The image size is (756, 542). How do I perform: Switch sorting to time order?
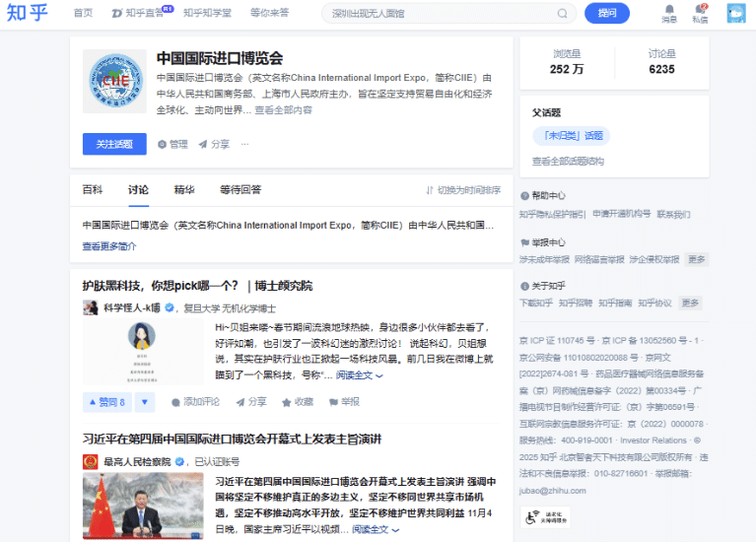pyautogui.click(x=463, y=190)
